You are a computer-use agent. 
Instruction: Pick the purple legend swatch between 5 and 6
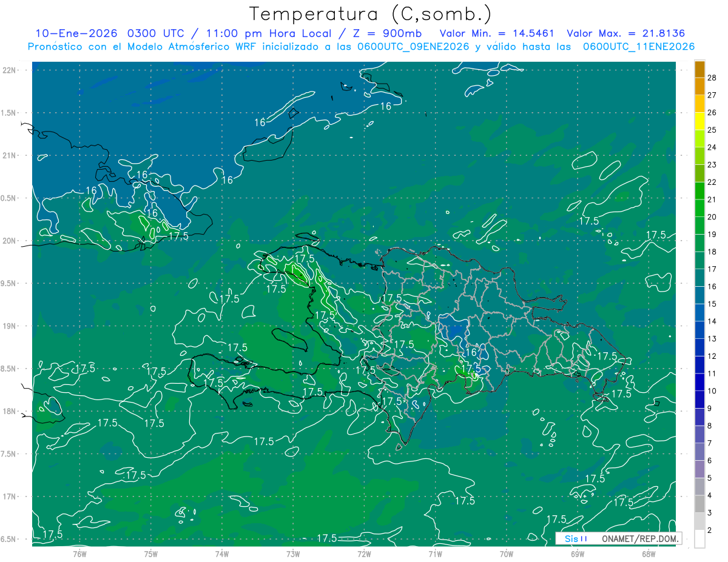[x=699, y=469]
